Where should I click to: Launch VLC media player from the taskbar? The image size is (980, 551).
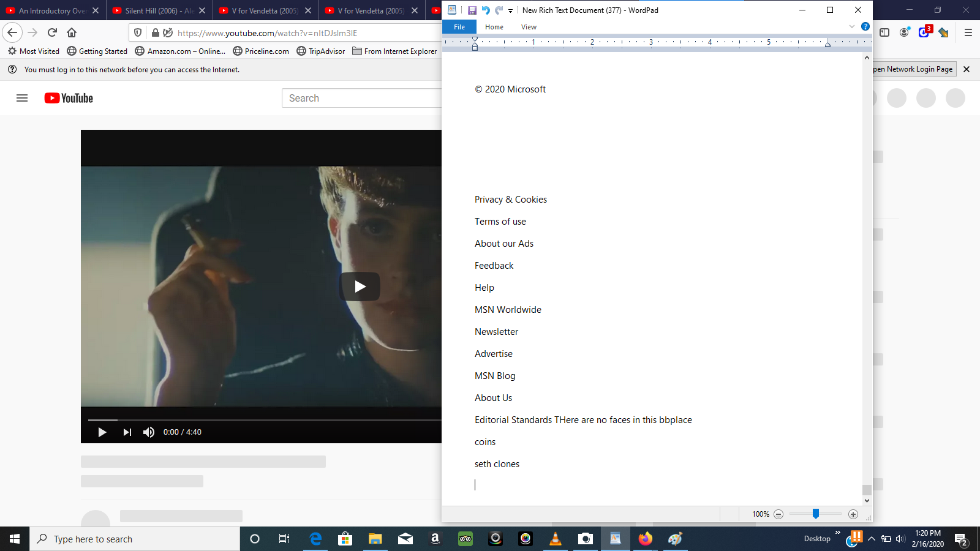click(x=556, y=539)
